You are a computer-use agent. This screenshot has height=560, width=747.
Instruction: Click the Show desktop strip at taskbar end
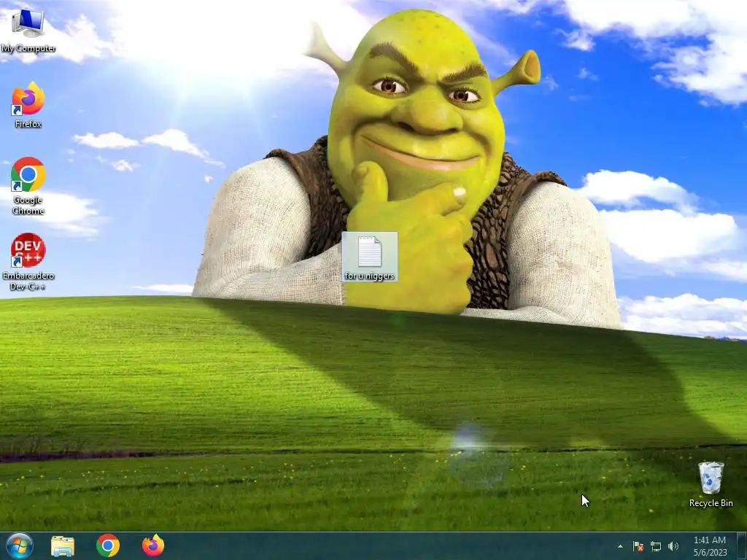tap(742, 546)
